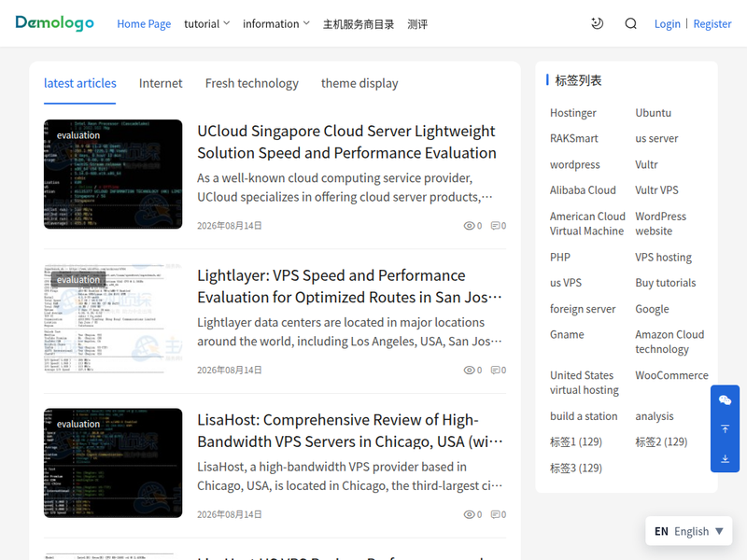
Task: Jump to top with the arrow-up icon
Action: [x=726, y=429]
